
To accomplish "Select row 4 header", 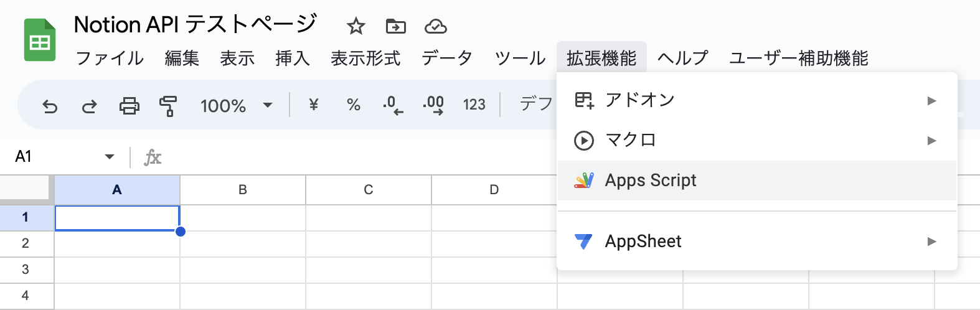I will 27,296.
